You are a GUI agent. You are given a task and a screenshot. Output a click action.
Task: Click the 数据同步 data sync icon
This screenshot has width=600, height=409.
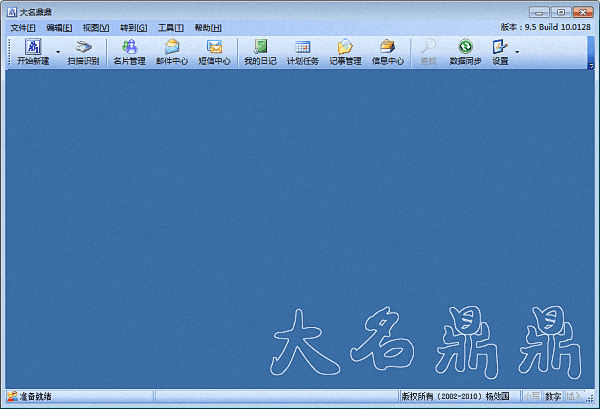tap(465, 47)
